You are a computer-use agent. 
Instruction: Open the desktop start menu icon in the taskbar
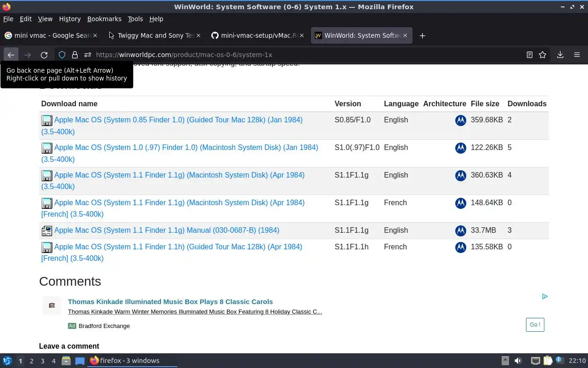click(x=7, y=361)
